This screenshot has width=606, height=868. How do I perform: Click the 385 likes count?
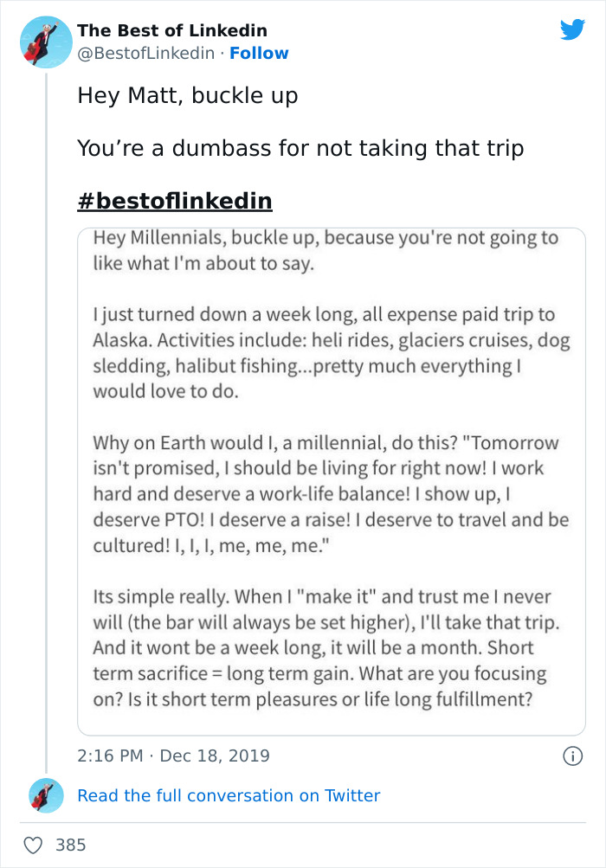coord(71,844)
